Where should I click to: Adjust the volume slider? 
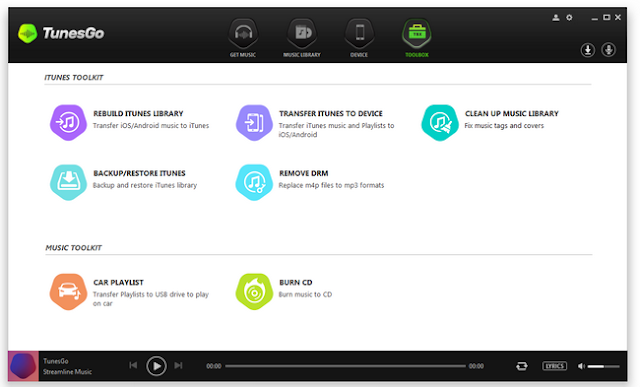604,366
